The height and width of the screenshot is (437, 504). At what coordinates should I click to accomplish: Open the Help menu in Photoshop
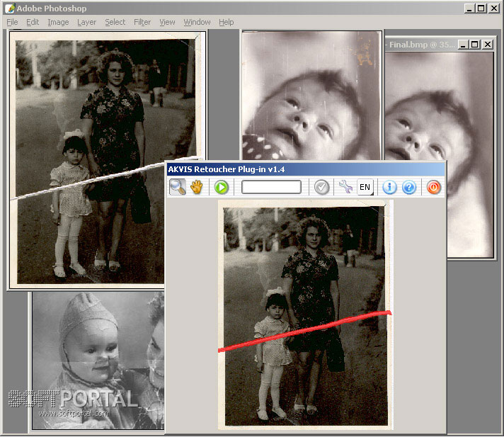pos(227,22)
